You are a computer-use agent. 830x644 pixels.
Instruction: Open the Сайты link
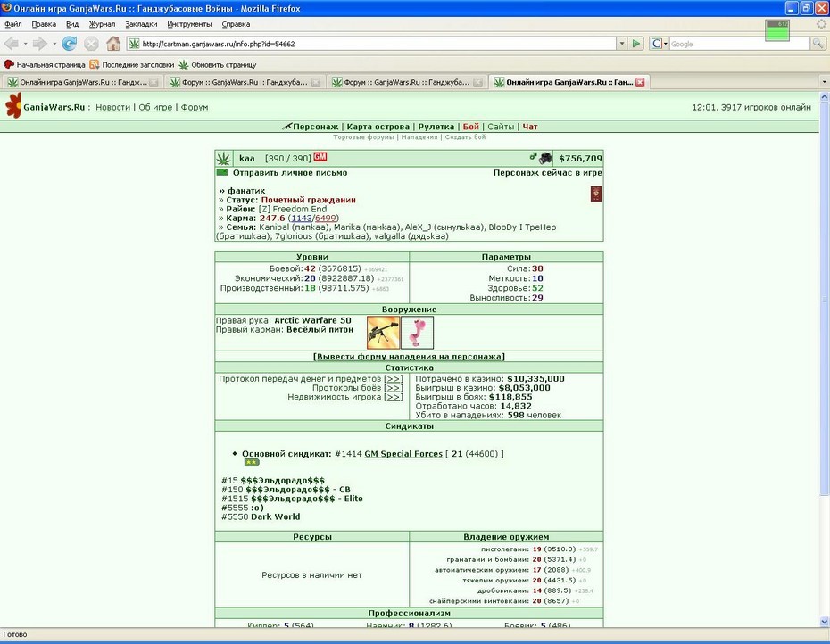coord(501,127)
